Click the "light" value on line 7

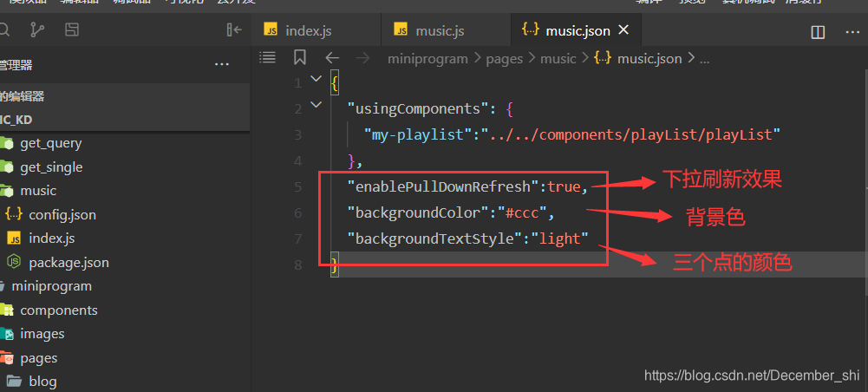559,238
